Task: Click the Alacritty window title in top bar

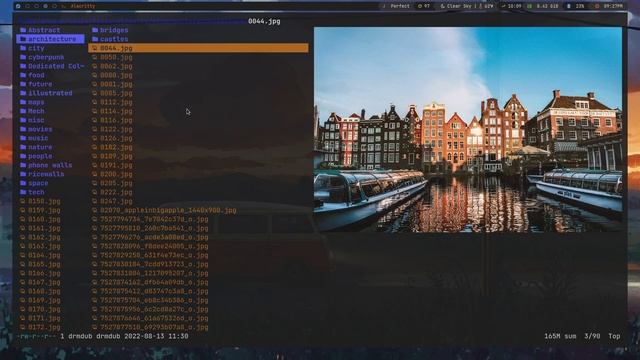Action: tap(82, 6)
